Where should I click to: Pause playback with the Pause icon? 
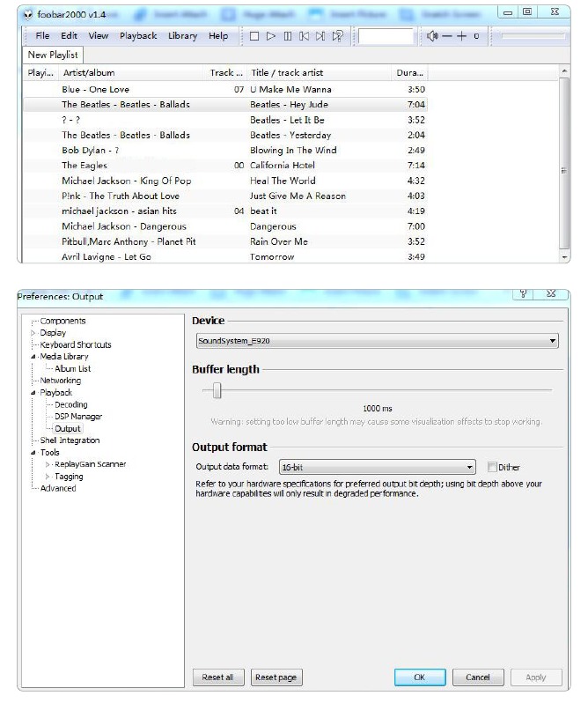tap(288, 36)
